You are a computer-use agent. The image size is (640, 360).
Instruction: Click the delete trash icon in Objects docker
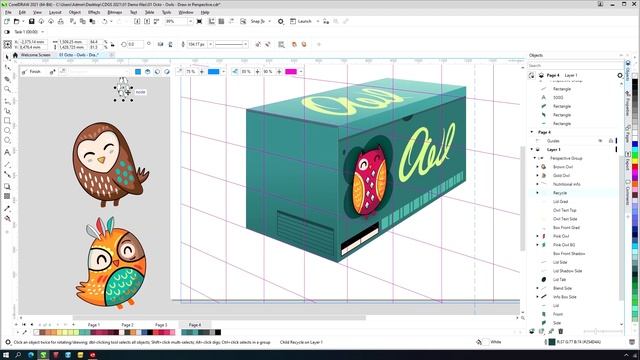coord(561,331)
